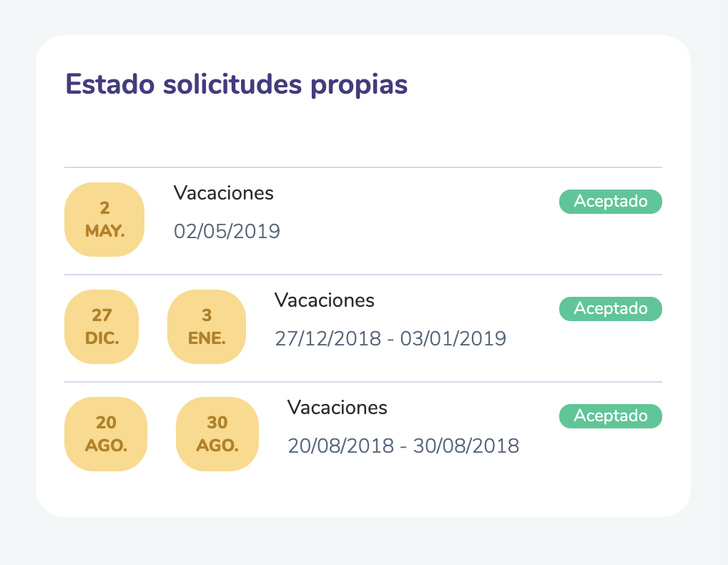
Task: Click the divider line above the May request
Action: (363, 167)
